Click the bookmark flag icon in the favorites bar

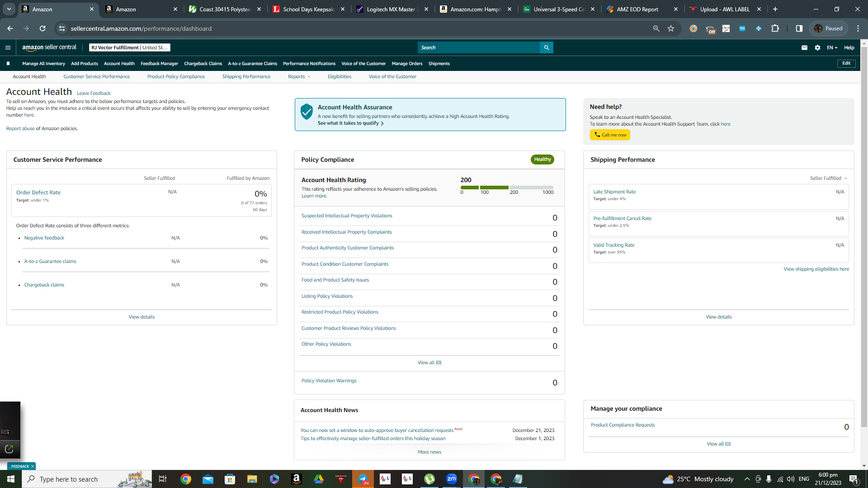click(8, 64)
